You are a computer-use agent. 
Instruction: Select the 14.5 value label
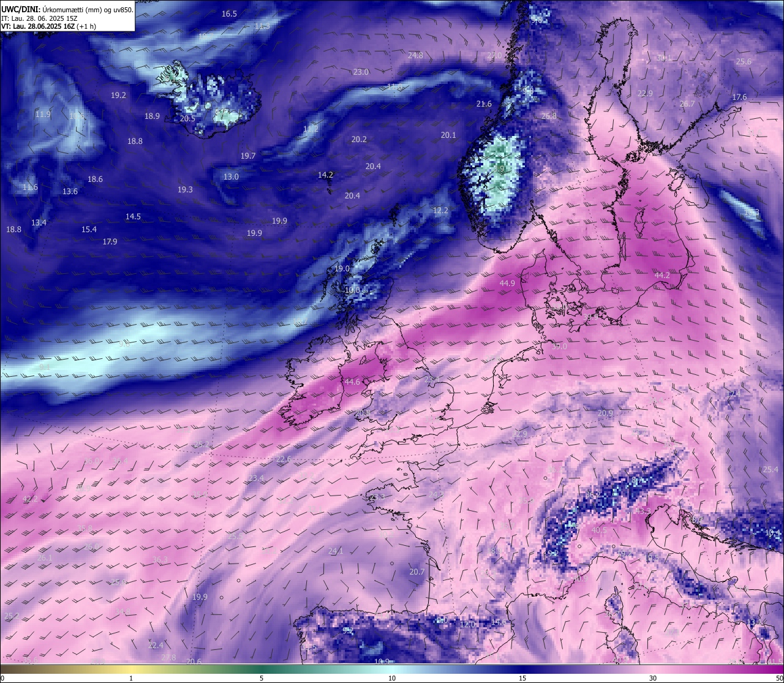click(133, 216)
